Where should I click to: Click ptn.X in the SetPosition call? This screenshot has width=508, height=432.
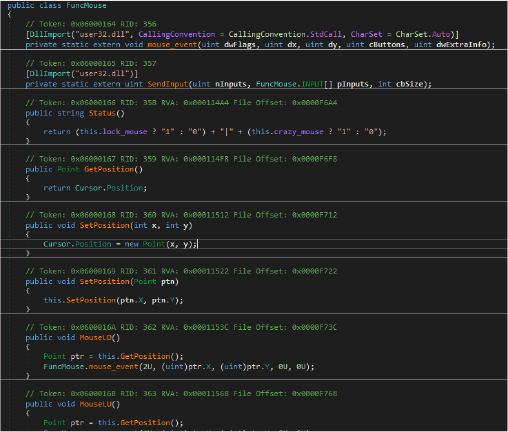[133, 300]
